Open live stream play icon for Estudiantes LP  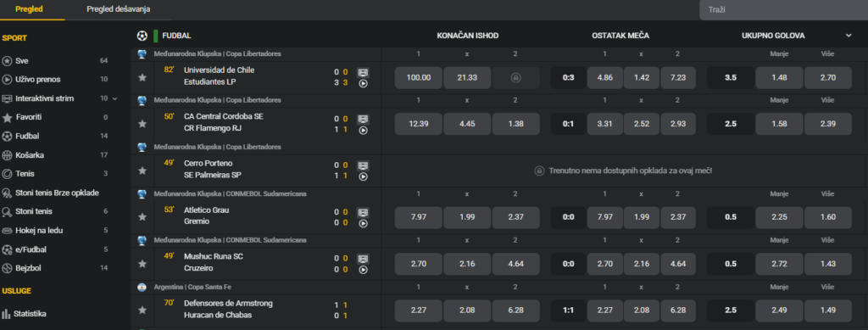pos(363,84)
